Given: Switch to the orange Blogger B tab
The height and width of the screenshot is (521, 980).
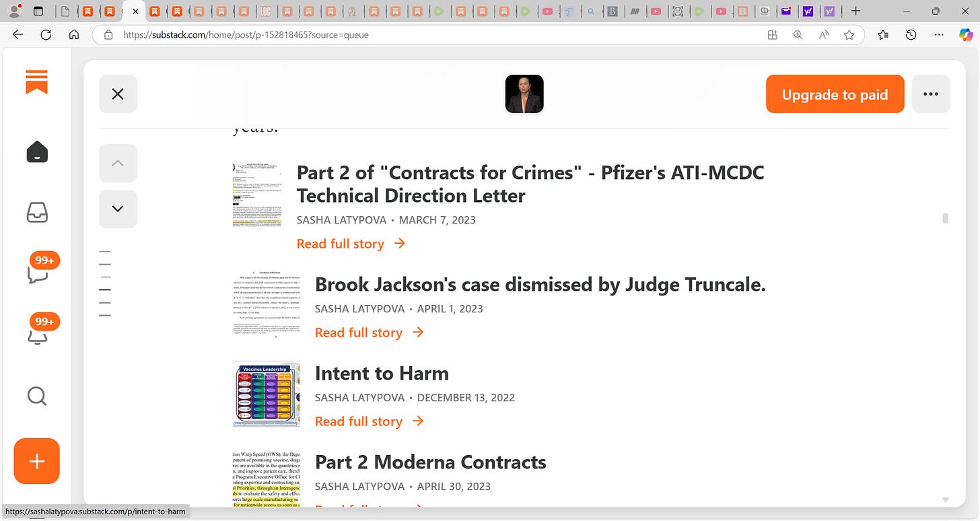Looking at the screenshot, I should pyautogui.click(x=742, y=11).
